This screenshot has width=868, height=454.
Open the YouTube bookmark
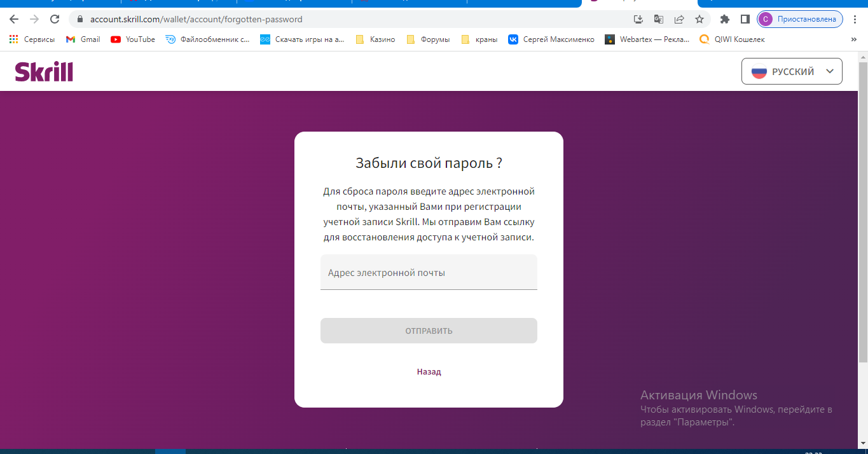pyautogui.click(x=133, y=39)
